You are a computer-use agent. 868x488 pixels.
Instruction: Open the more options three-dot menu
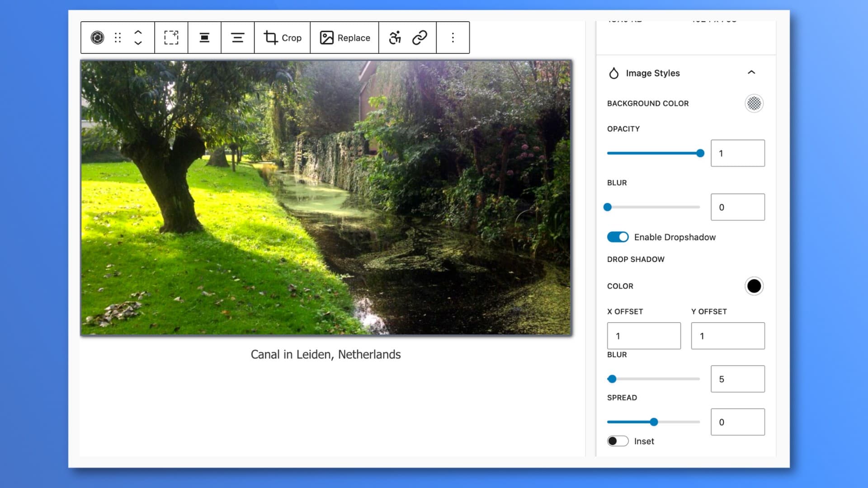point(453,38)
